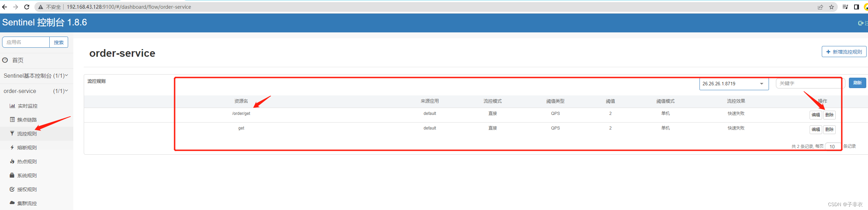Image resolution: width=868 pixels, height=210 pixels.
Task: Click 删除 for /order/get rule
Action: point(829,115)
